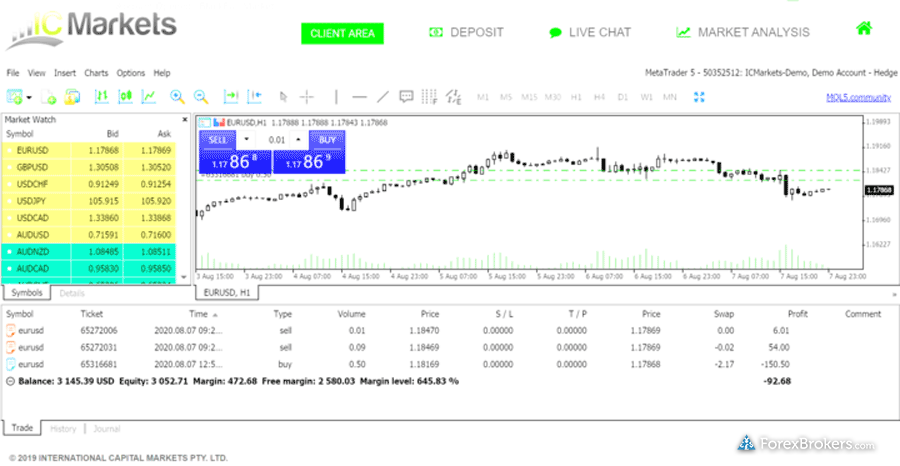The width and height of the screenshot is (900, 466).
Task: Open the View menu
Action: tap(37, 73)
